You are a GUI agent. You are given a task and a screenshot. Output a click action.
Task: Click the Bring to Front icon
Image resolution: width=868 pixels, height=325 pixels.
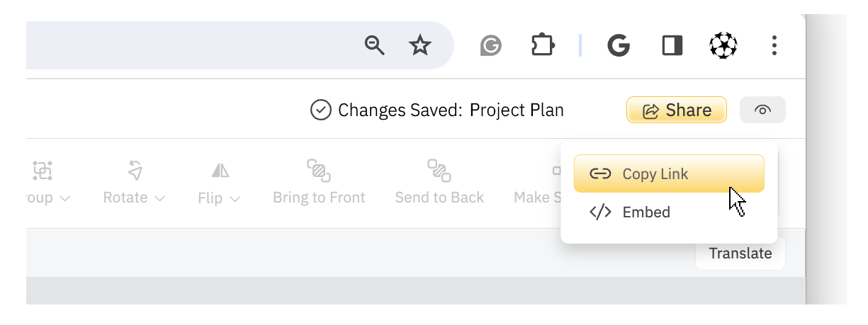[319, 171]
